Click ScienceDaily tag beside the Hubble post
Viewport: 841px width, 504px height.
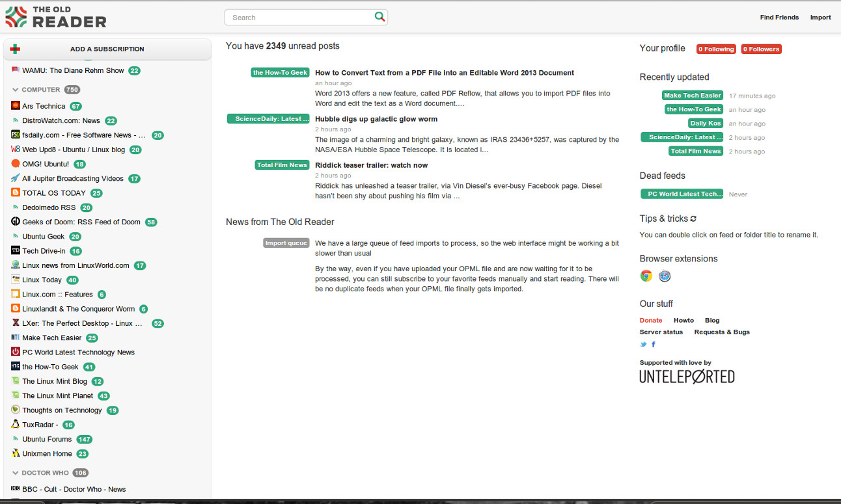(268, 119)
